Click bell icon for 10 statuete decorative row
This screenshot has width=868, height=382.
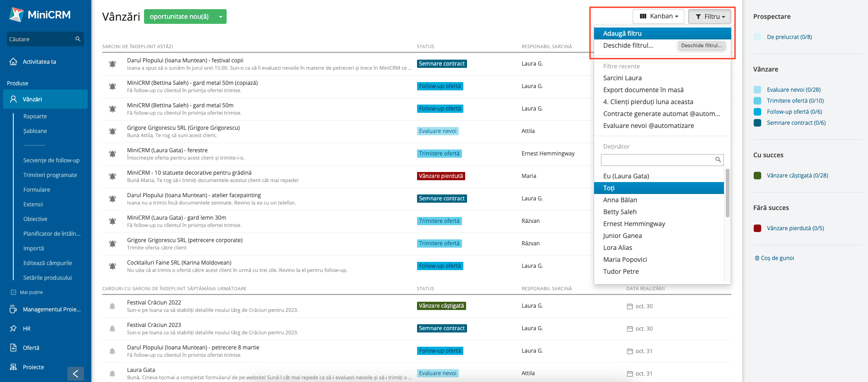[112, 176]
